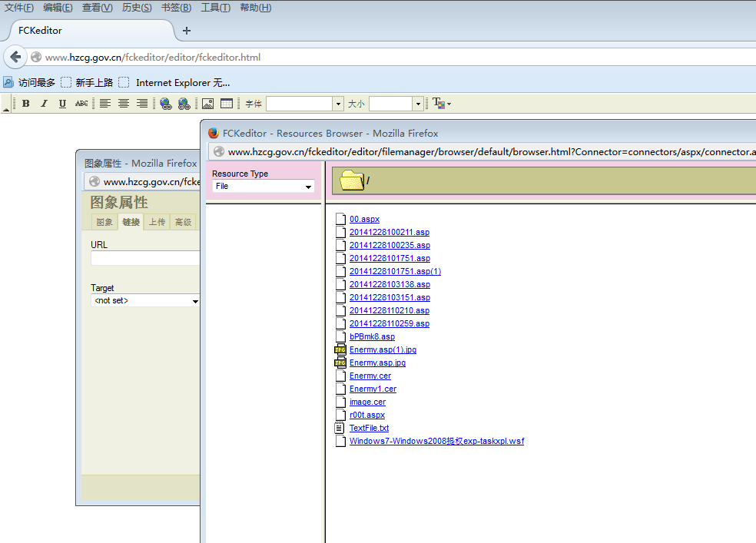Toggle underline formatting in FCKeditor toolbar
The image size is (756, 543).
62,104
